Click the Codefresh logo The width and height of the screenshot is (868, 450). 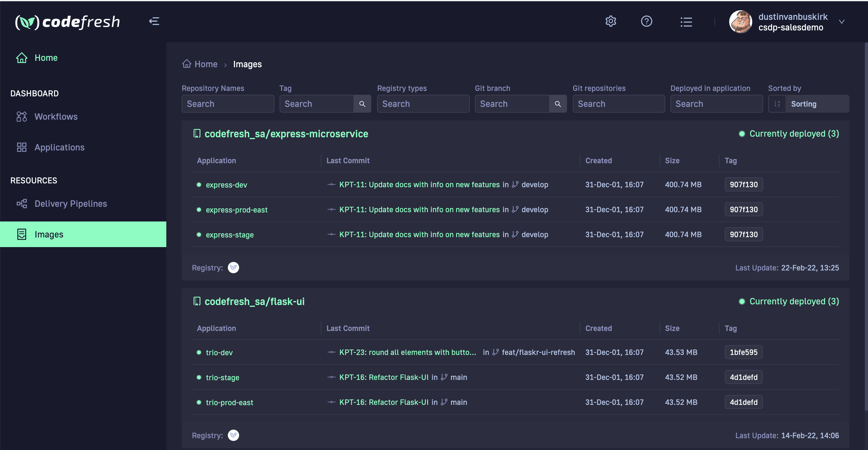[67, 22]
